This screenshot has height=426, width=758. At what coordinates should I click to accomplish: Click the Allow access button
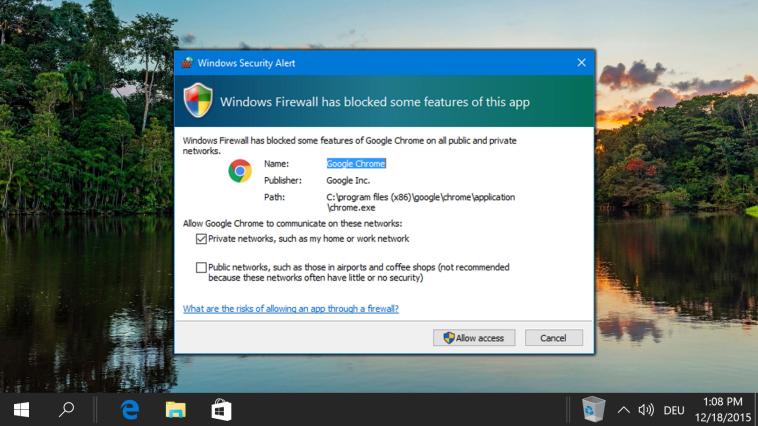[x=474, y=338]
